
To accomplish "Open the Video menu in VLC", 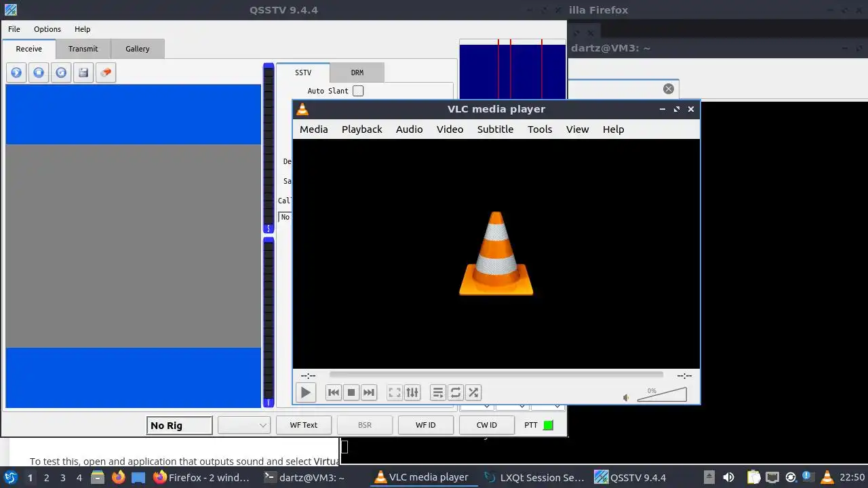I will coord(450,129).
